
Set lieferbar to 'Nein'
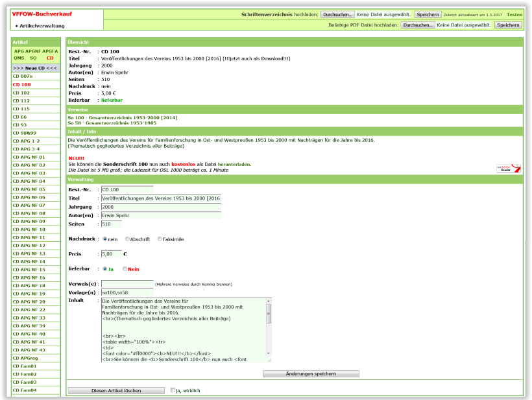tap(125, 268)
